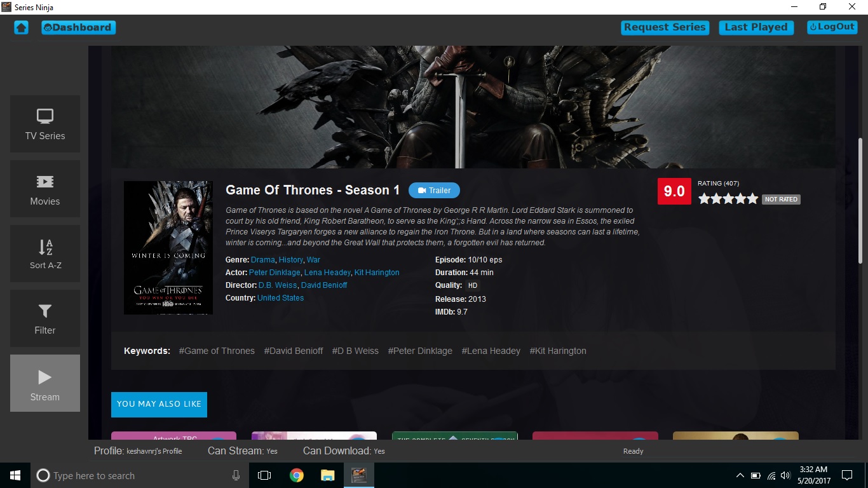Click the LogOut button
868x488 pixels.
tap(832, 27)
